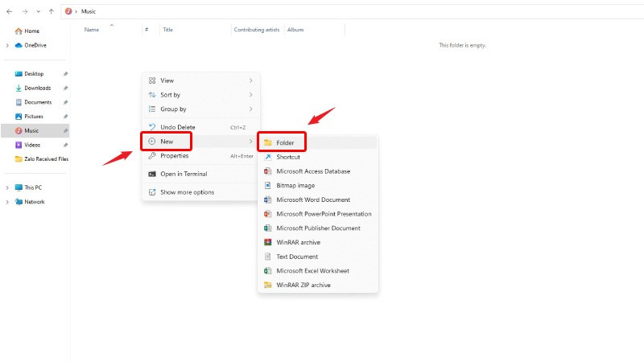Select Music in the sidebar
The width and height of the screenshot is (644, 362).
click(x=31, y=130)
